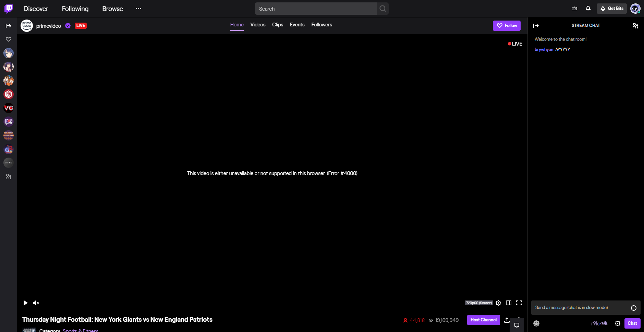Viewport: 644px width, 332px height.
Task: Open the Followers tab
Action: [x=321, y=25]
